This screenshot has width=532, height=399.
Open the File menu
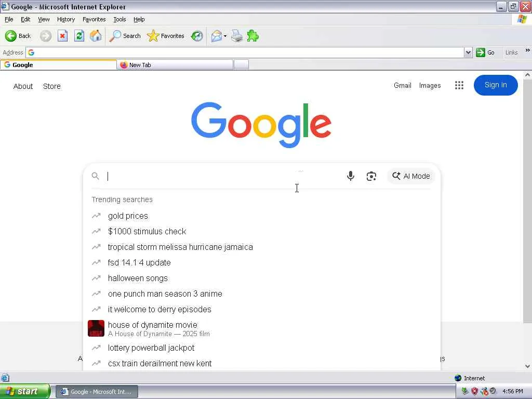pos(9,19)
